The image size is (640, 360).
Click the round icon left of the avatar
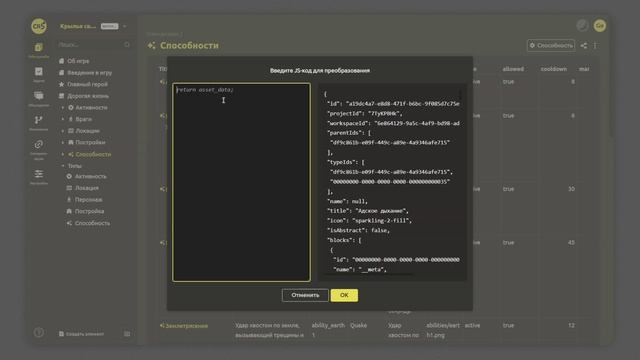[x=582, y=26]
